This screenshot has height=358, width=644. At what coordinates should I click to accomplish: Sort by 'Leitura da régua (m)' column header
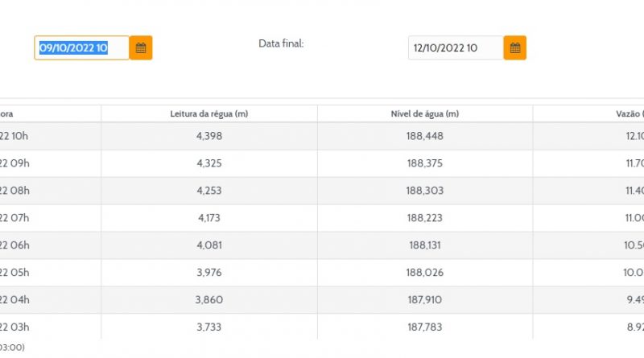209,113
